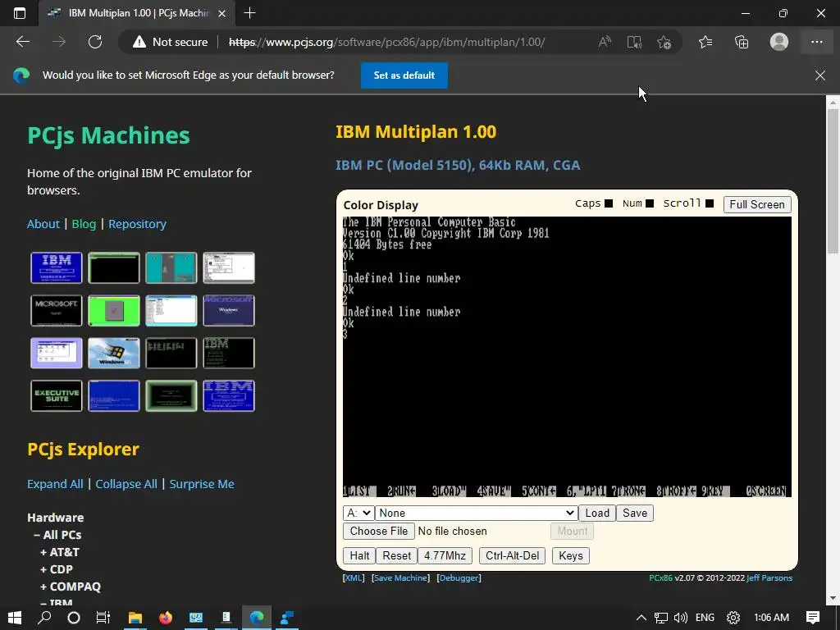Viewport: 840px width, 630px height.
Task: Open Immersive Reader from the address bar
Action: pos(634,42)
